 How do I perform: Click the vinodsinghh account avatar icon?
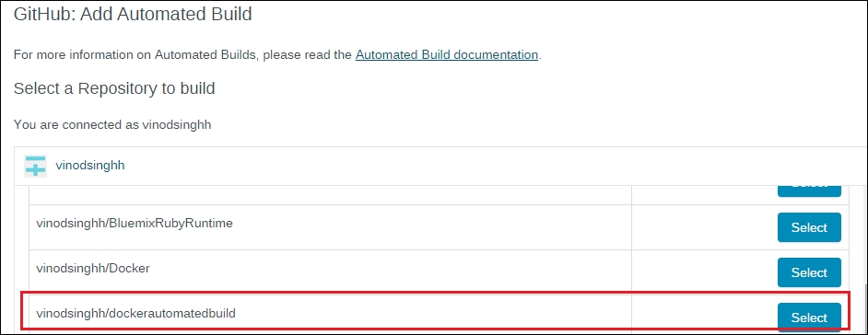[x=35, y=166]
